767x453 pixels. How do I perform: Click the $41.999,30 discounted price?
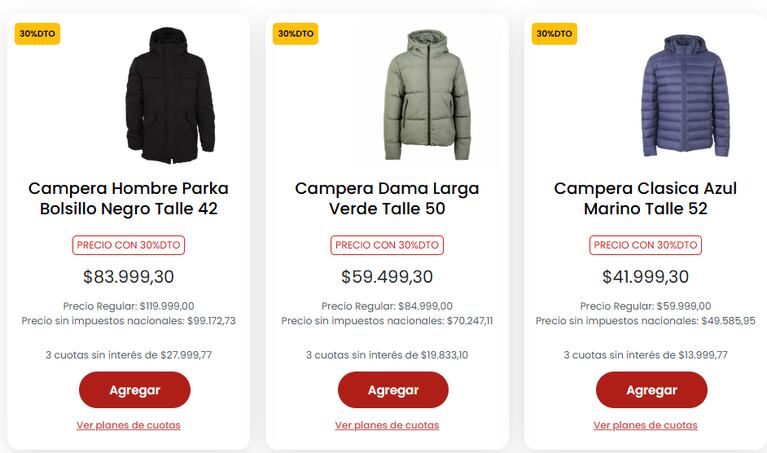point(645,277)
